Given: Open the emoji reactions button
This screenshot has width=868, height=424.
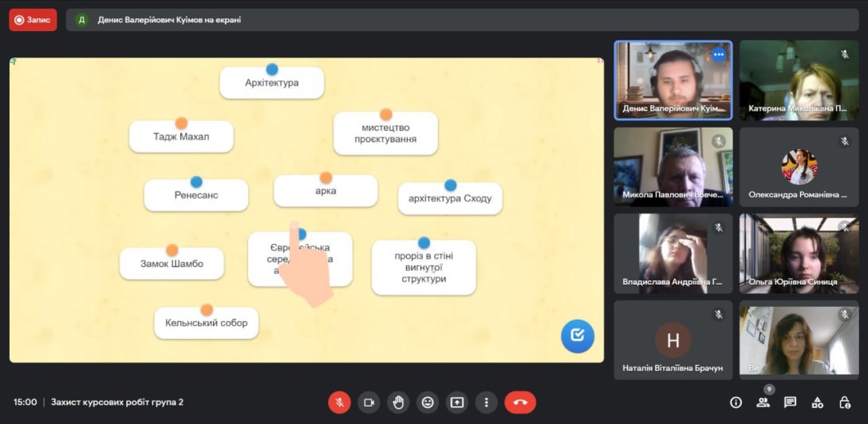Looking at the screenshot, I should pyautogui.click(x=428, y=402).
